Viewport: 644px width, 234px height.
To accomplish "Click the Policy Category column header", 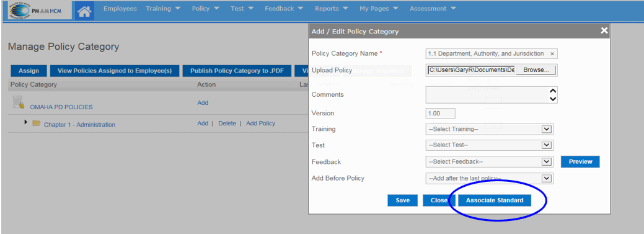I will coord(33,84).
